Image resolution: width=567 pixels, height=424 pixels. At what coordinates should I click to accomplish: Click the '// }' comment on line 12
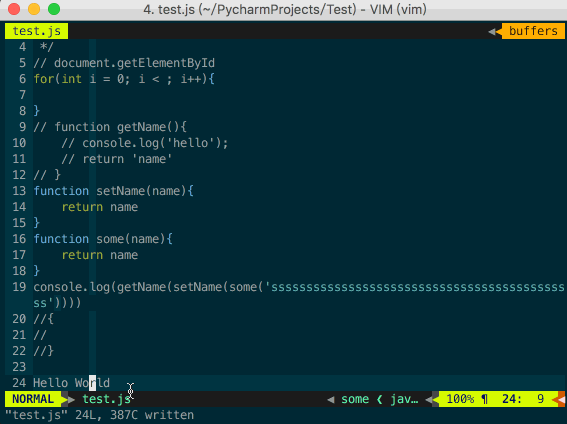point(47,175)
